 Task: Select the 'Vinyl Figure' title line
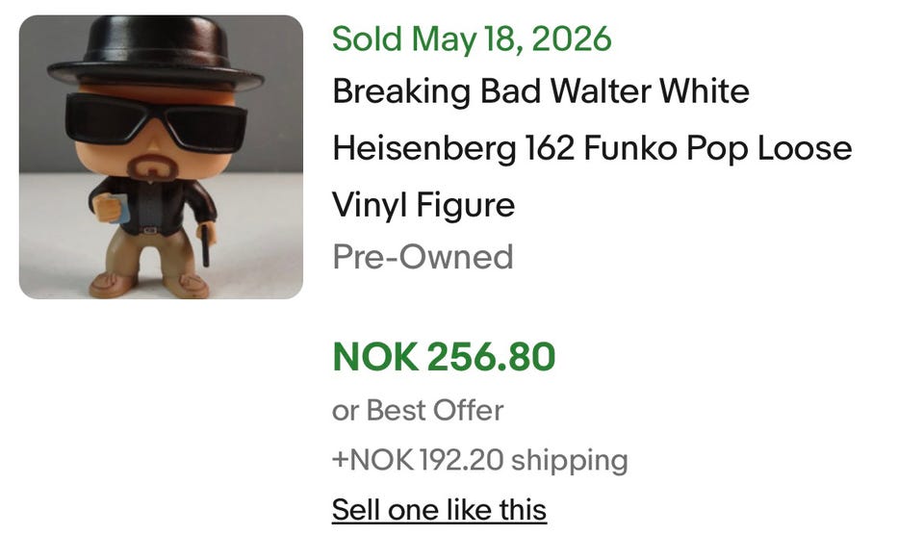coord(423,205)
